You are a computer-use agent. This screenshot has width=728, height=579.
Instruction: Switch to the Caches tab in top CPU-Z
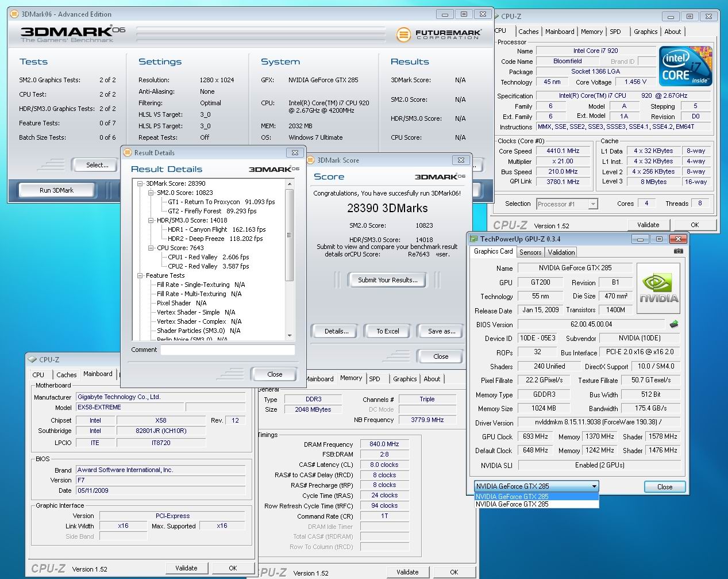click(528, 32)
